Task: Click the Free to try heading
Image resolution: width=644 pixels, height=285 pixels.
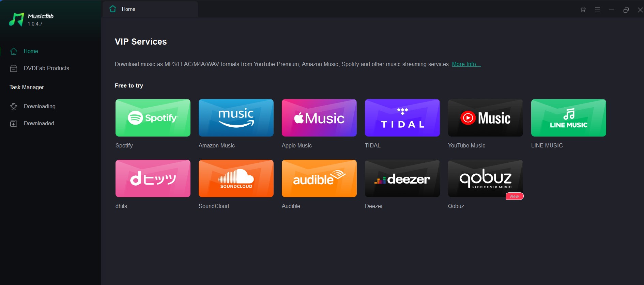Action: click(x=129, y=85)
